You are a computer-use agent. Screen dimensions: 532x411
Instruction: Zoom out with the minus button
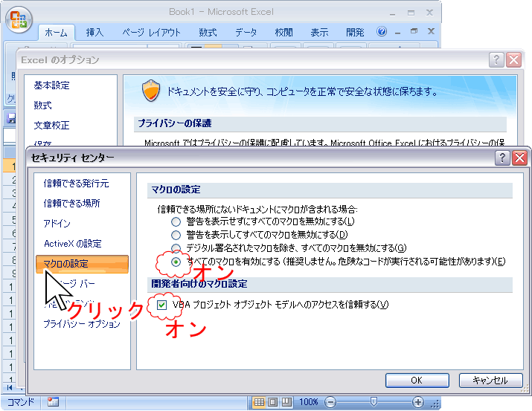tap(330, 402)
